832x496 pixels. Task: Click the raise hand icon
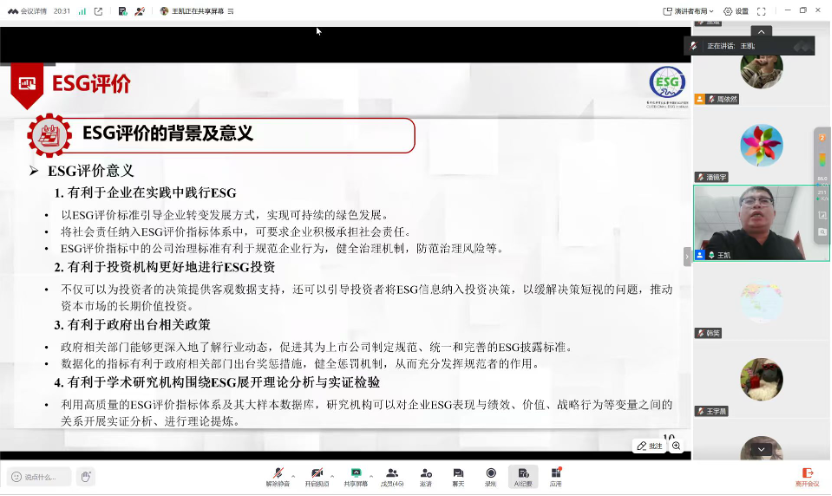tap(85, 477)
